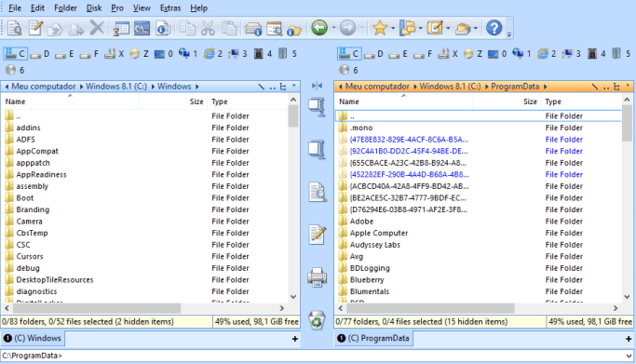Open the Extras menu
636x364 pixels.
(170, 7)
